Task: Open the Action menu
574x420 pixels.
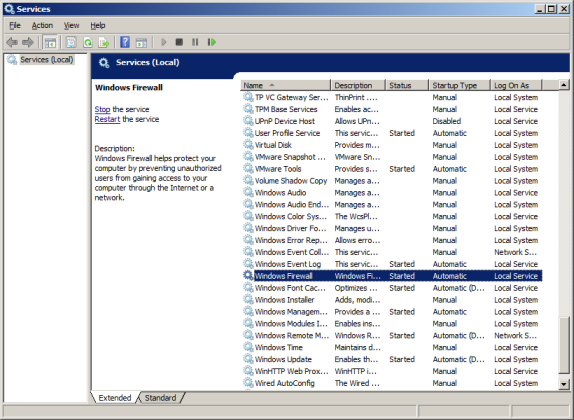Action: (x=42, y=25)
